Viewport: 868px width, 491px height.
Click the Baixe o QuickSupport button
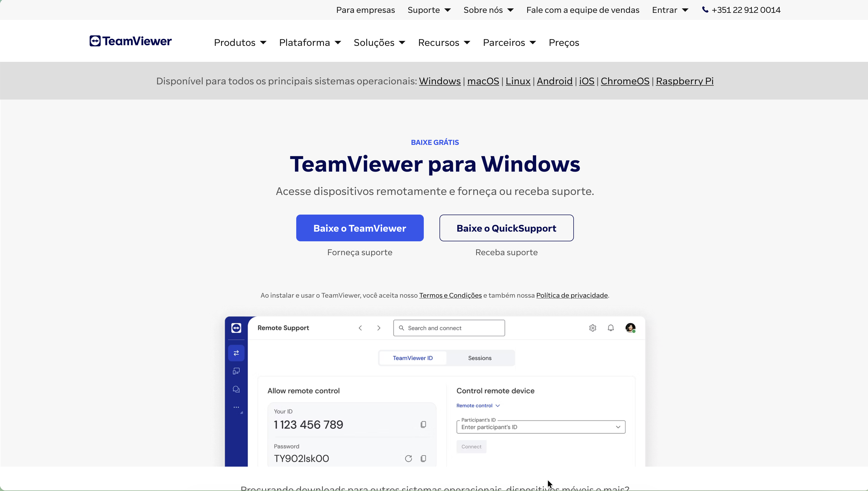pyautogui.click(x=506, y=228)
